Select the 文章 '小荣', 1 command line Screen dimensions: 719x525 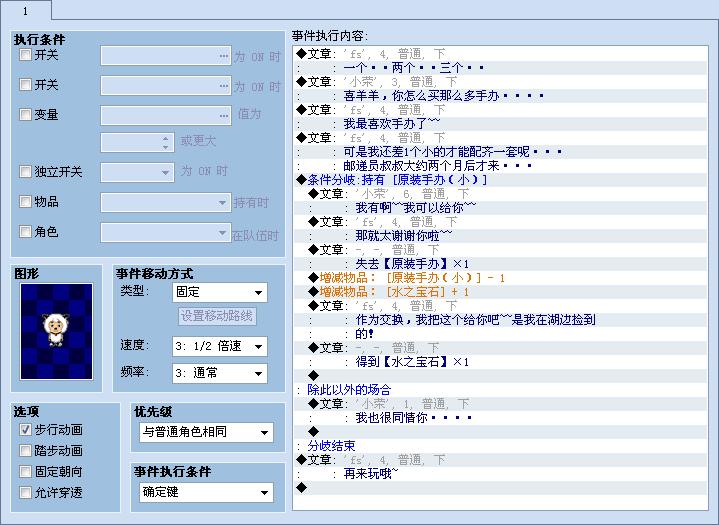click(500, 403)
